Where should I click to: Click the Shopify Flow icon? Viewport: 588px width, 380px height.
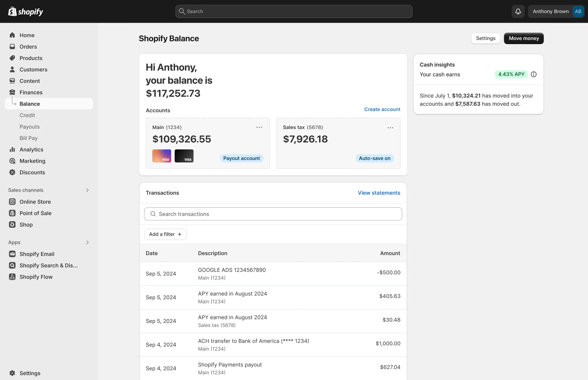12,277
